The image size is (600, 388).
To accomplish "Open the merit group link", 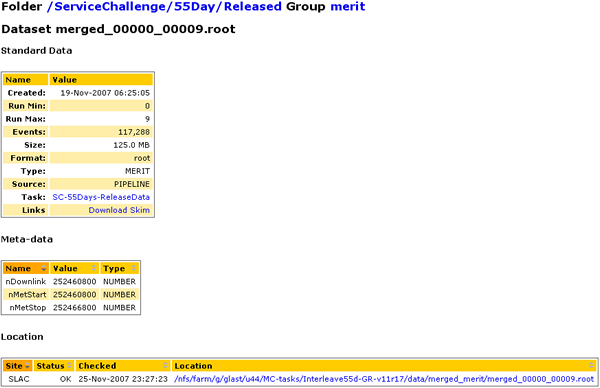I will [348, 7].
